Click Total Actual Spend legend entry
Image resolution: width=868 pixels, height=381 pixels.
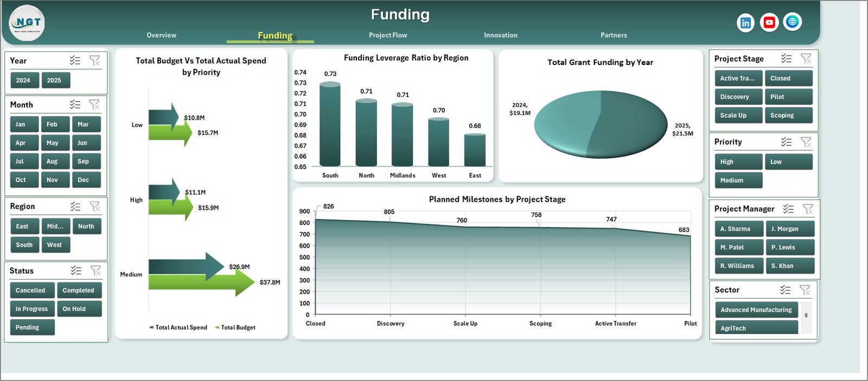point(178,327)
